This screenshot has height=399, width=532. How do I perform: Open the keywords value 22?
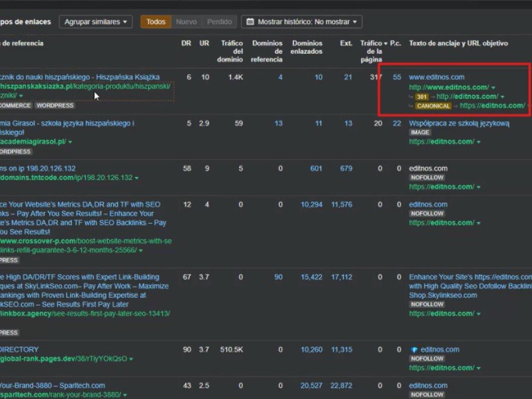[397, 123]
